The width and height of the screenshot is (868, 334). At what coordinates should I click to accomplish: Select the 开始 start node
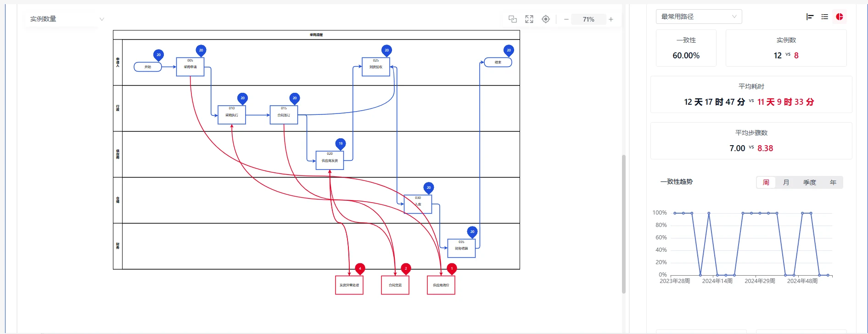(x=148, y=67)
